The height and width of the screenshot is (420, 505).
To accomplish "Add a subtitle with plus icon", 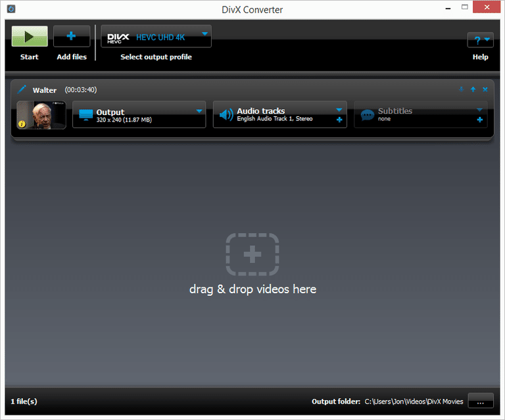I will tap(479, 120).
